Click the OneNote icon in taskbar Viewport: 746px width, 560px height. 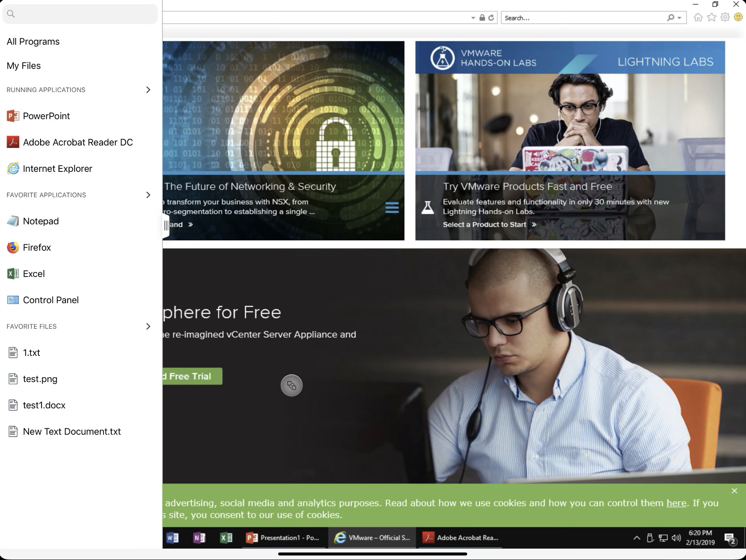click(199, 538)
